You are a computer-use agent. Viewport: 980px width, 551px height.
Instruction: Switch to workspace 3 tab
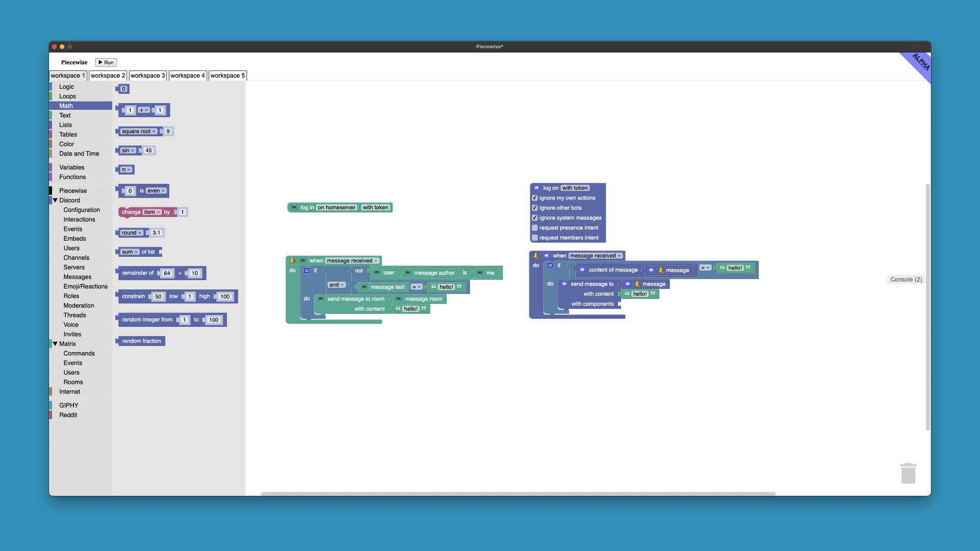pyautogui.click(x=148, y=76)
